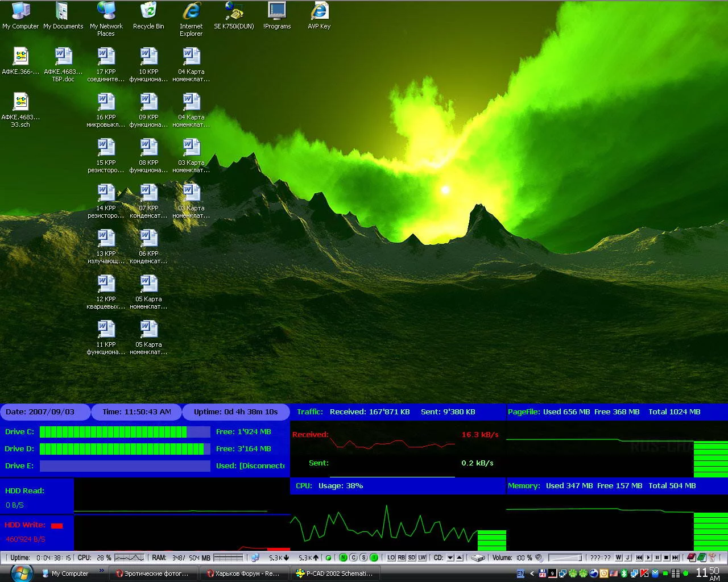Click the Kaspersky tray icon
The image size is (728, 582).
(x=644, y=573)
